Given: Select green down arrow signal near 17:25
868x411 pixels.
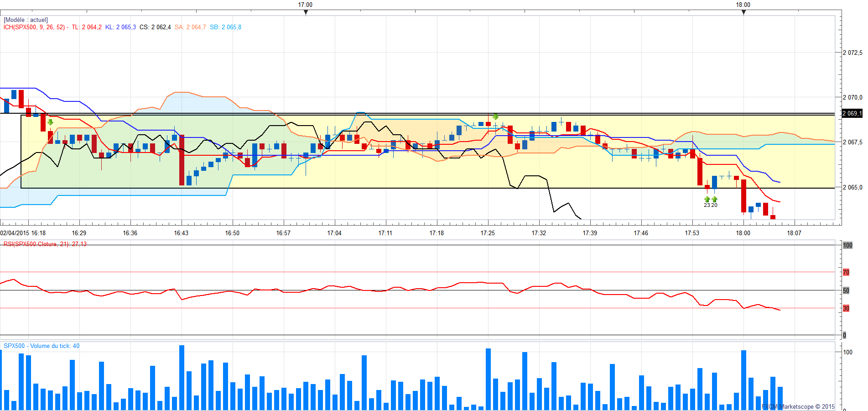Looking at the screenshot, I should point(495,117).
